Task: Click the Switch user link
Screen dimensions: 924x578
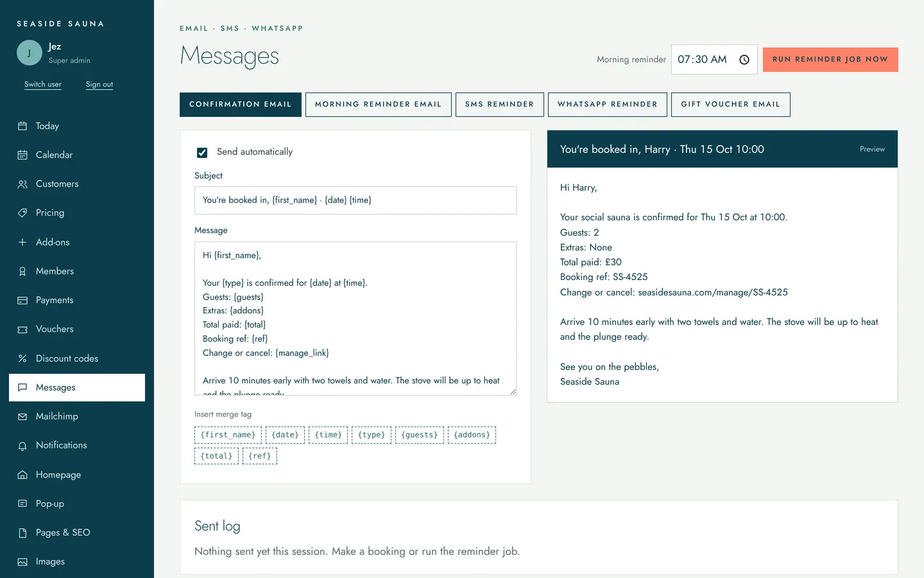Action: pyautogui.click(x=43, y=84)
